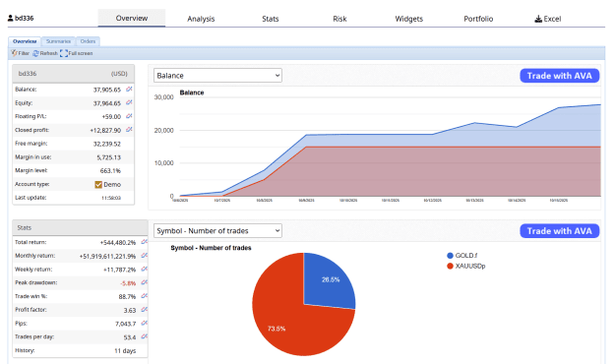Click the XAUUSDp red legend swatch

click(x=450, y=266)
